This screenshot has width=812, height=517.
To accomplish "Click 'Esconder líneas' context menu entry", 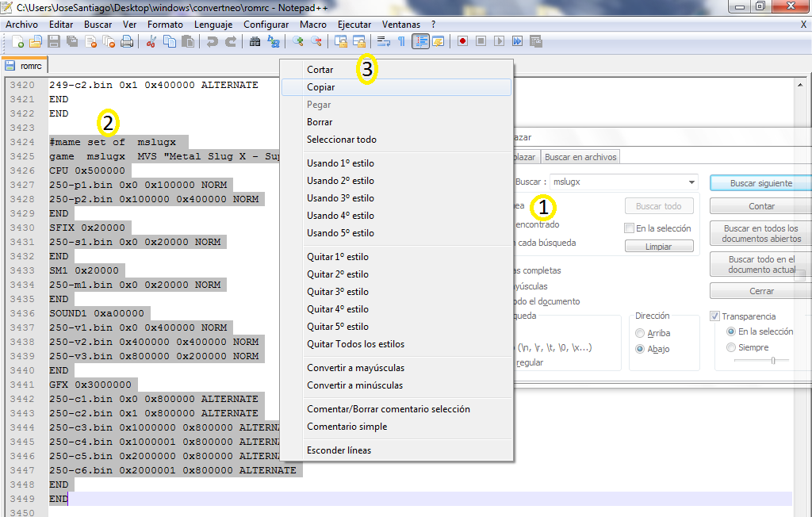I will coord(396,450).
